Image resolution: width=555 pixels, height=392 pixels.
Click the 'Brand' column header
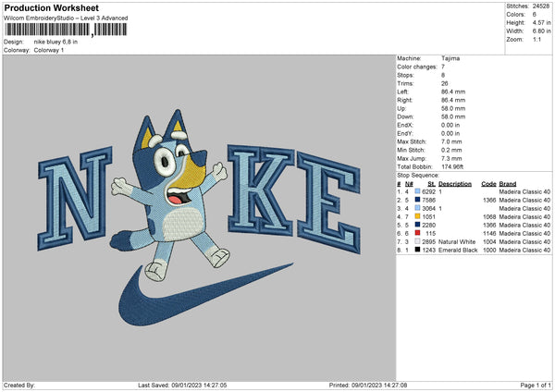coord(508,184)
